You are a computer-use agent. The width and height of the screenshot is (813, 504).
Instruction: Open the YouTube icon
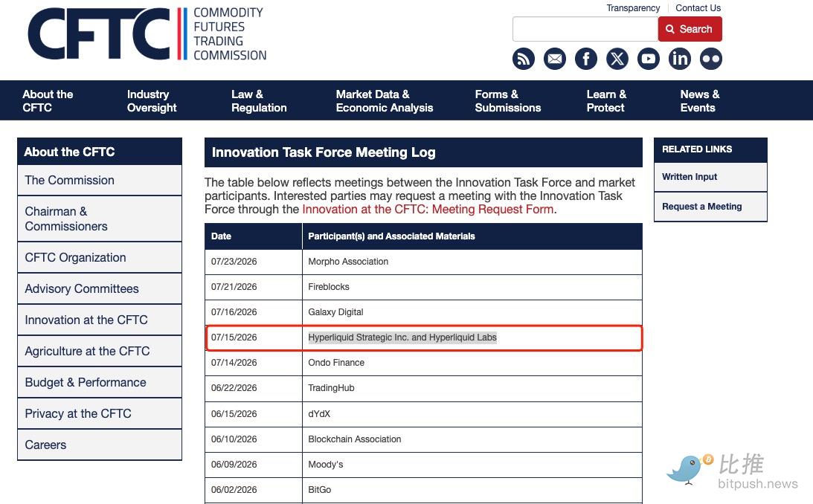tap(648, 59)
